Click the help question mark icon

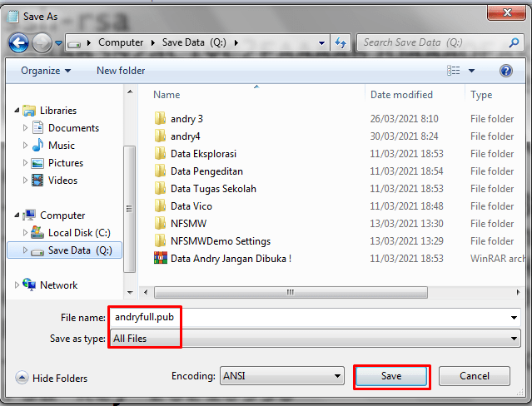pyautogui.click(x=505, y=71)
